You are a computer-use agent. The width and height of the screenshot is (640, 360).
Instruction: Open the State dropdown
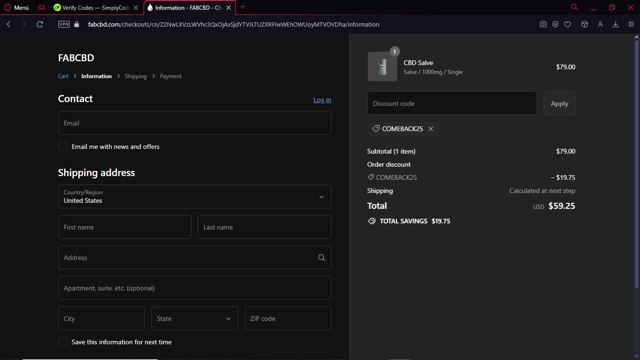pos(195,318)
